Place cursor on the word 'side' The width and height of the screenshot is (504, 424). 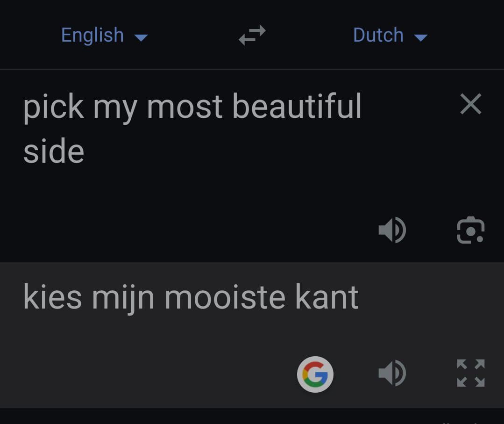[x=54, y=151]
